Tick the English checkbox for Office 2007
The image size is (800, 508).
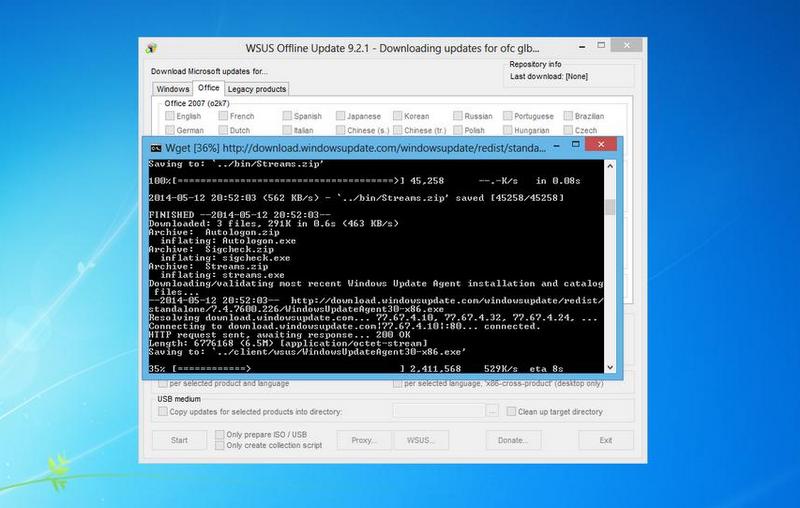tap(170, 116)
